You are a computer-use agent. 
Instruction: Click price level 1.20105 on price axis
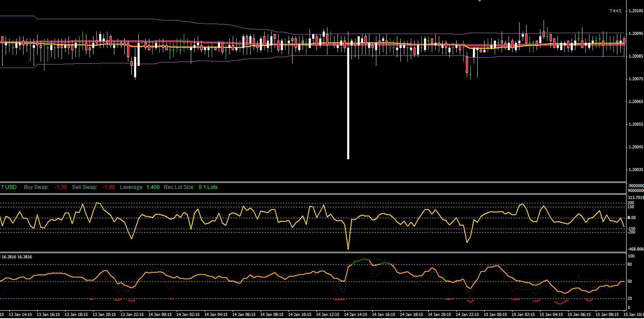pos(636,11)
